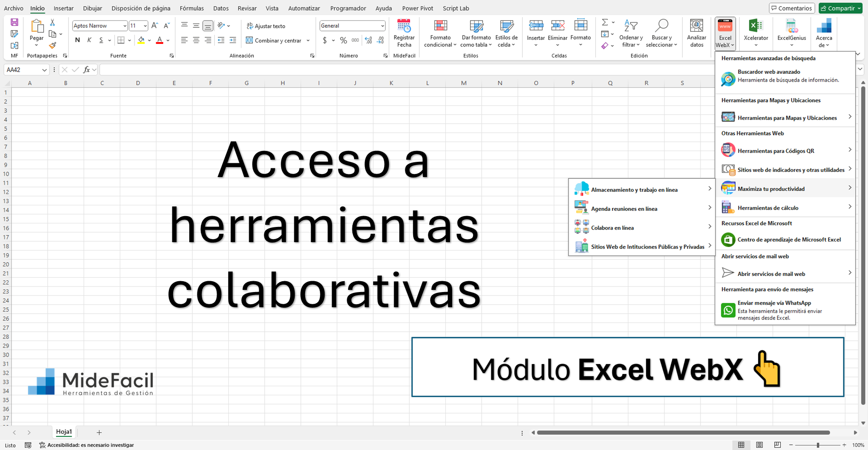Click Registrar Fecha calendar icon
868x450 pixels.
[404, 26]
